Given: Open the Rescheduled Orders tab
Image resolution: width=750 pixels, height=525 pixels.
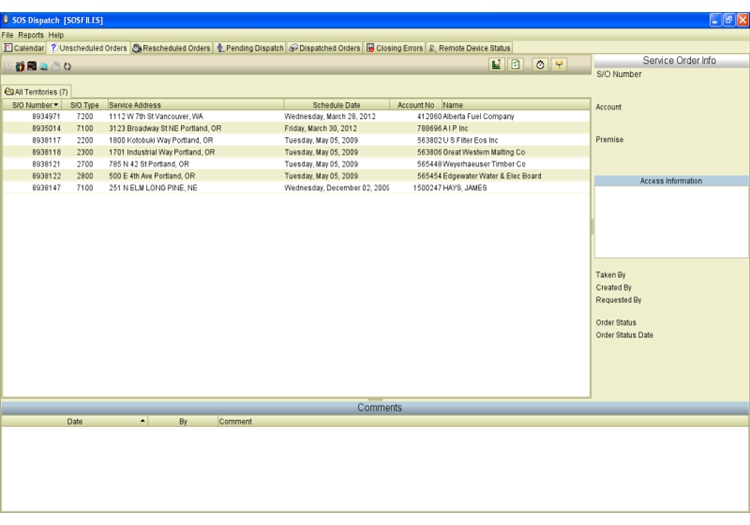Looking at the screenshot, I should click(171, 48).
